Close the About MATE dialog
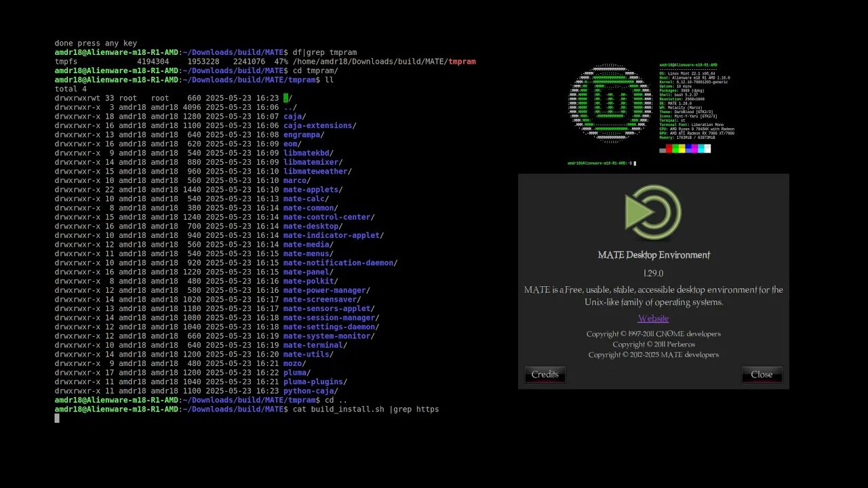The height and width of the screenshot is (488, 868). tap(762, 374)
